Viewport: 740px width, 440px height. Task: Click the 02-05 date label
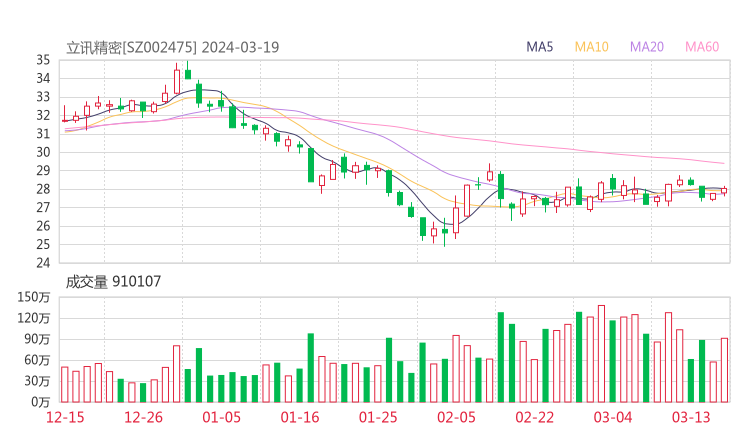456,417
